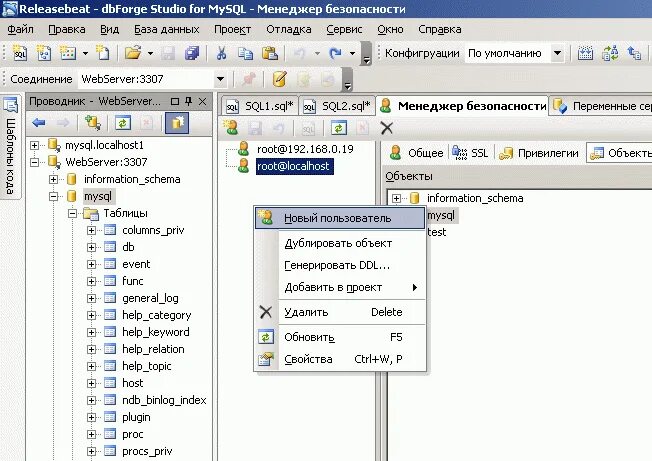
Task: Open the dropdown arrow next to Redo
Action: point(352,54)
